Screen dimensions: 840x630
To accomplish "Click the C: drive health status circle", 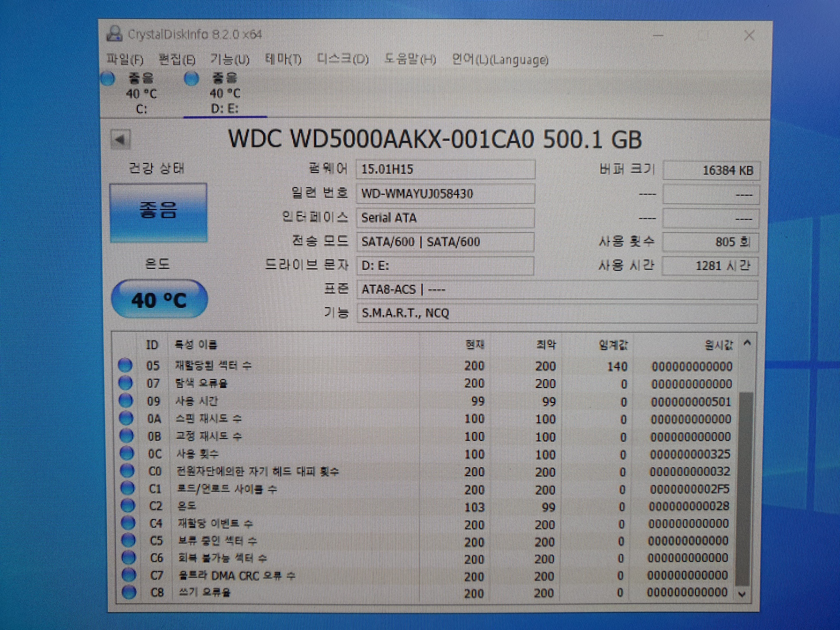I will click(x=108, y=79).
